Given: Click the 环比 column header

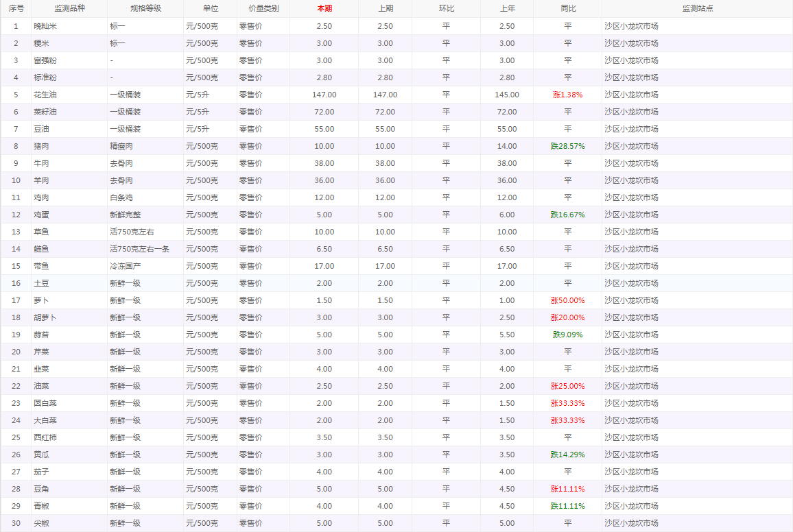Looking at the screenshot, I should (446, 8).
